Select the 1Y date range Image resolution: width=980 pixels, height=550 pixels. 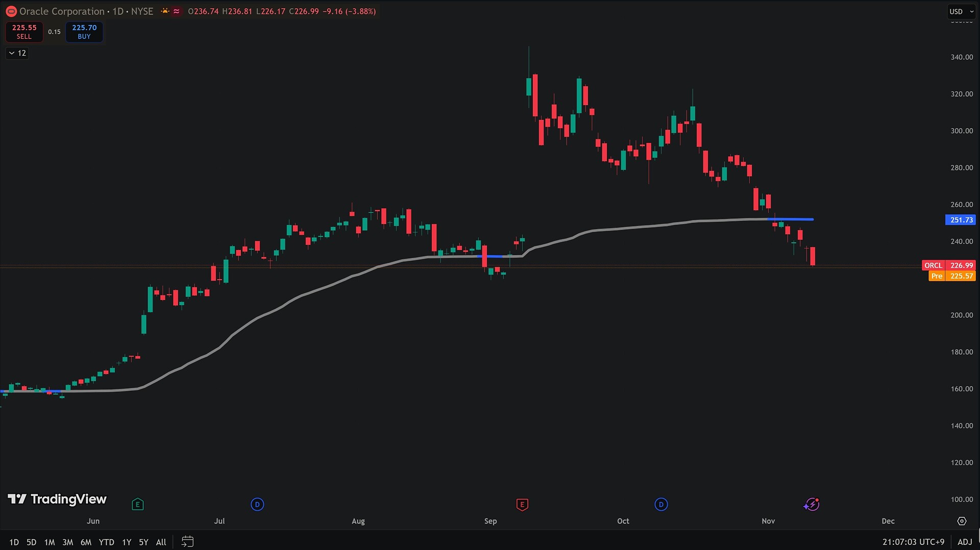pos(127,542)
